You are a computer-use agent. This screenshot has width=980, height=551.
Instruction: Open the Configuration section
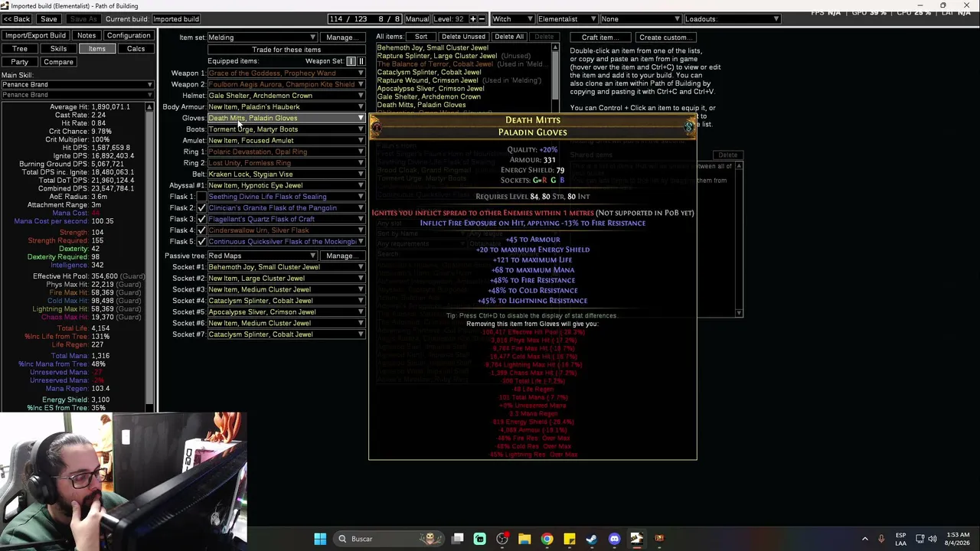coord(129,36)
